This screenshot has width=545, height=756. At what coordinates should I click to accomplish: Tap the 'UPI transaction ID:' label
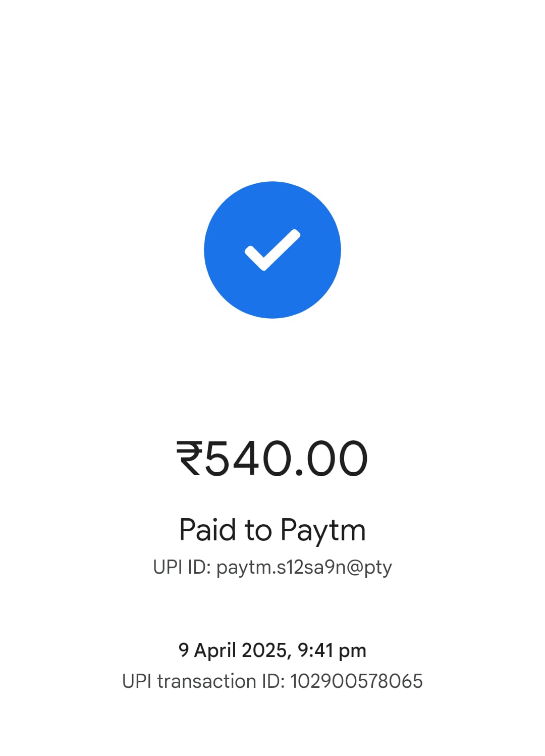point(204,681)
